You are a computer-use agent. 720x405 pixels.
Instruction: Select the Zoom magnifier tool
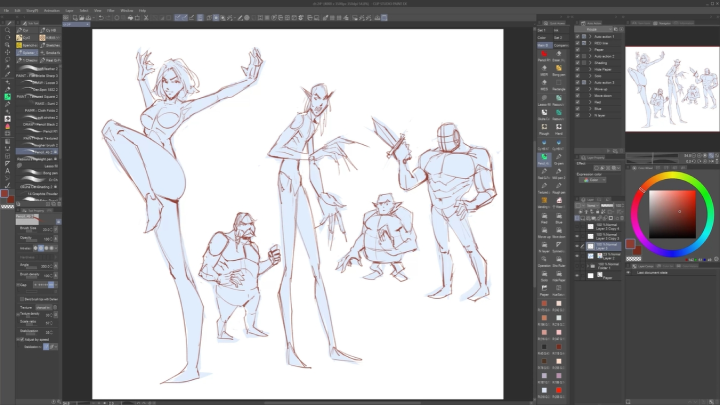(x=7, y=31)
